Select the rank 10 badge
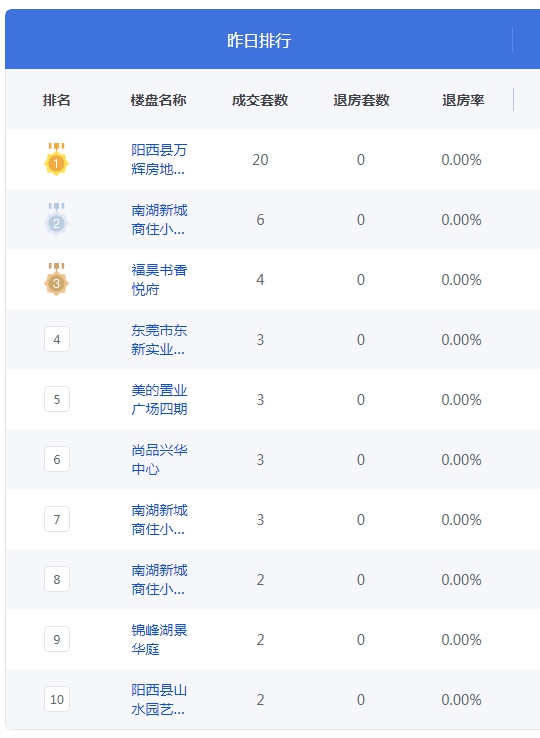540x738 pixels. click(x=57, y=699)
